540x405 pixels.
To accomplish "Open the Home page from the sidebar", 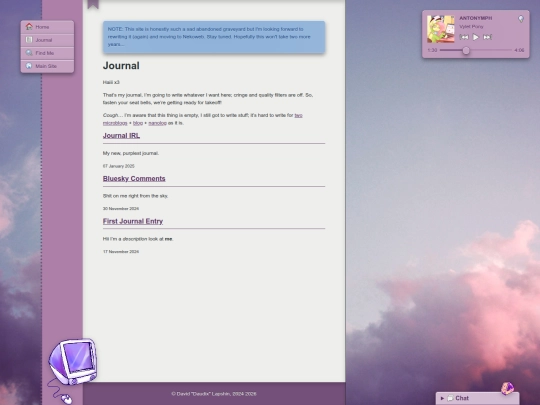I will coord(47,27).
